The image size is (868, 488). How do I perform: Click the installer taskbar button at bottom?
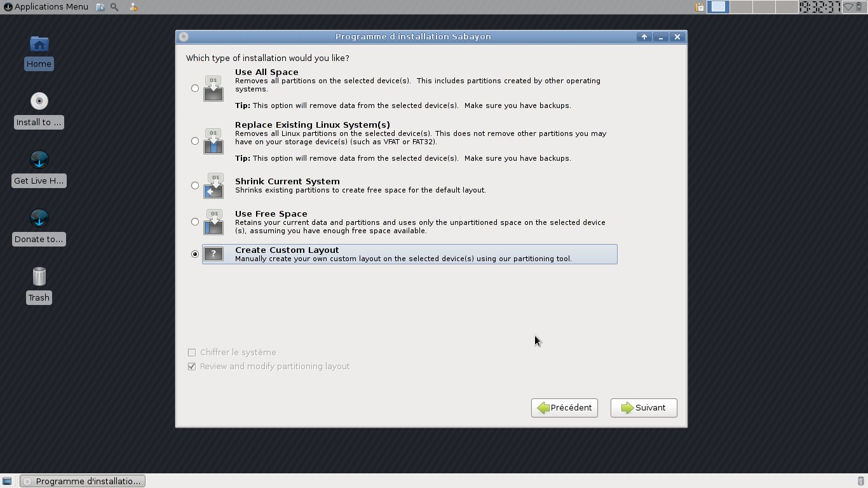pos(83,481)
